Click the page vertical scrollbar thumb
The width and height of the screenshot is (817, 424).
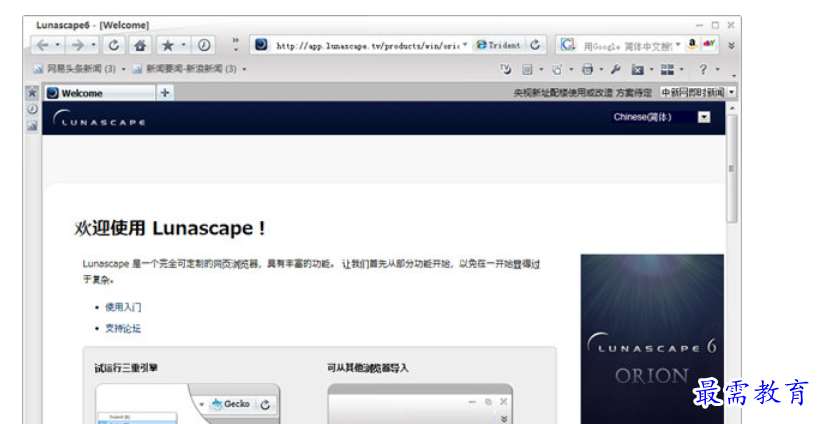pos(732,169)
